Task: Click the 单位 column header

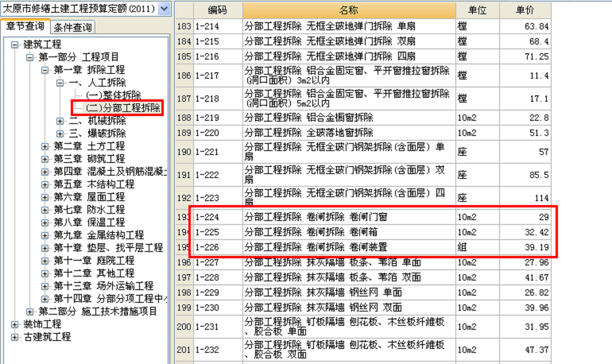Action: point(478,10)
